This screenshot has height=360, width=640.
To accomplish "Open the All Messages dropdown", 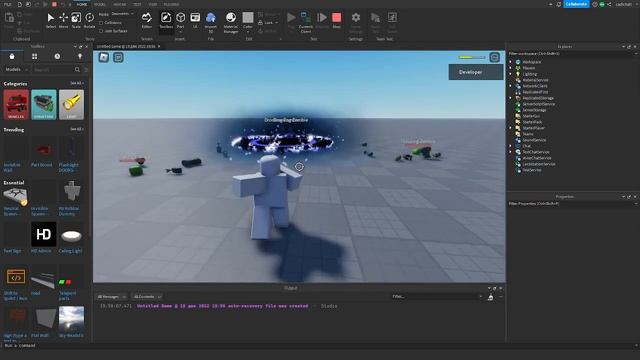I will (x=111, y=297).
